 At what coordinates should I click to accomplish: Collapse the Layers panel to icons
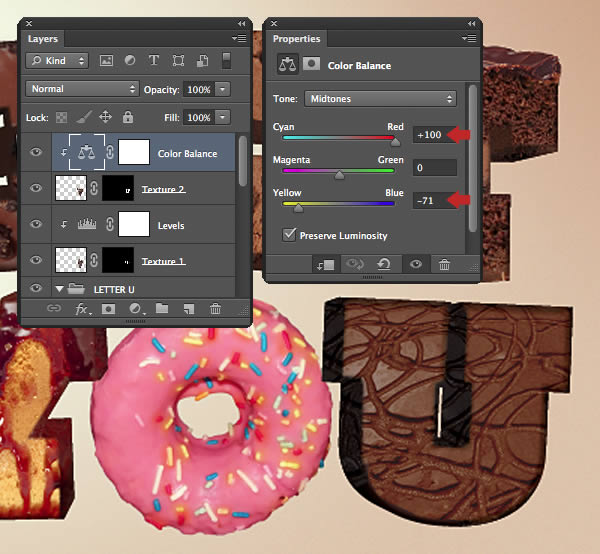tap(241, 24)
